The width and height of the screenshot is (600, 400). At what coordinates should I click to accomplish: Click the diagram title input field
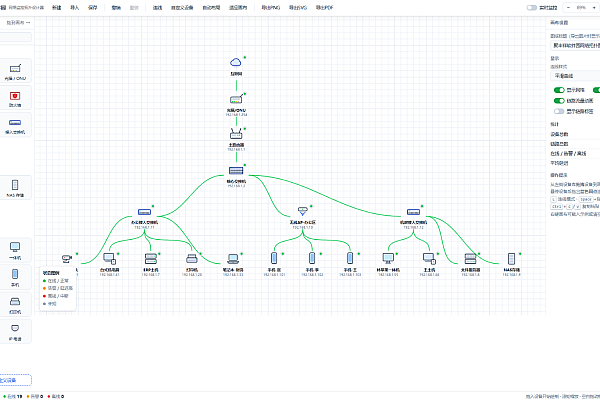click(x=575, y=46)
